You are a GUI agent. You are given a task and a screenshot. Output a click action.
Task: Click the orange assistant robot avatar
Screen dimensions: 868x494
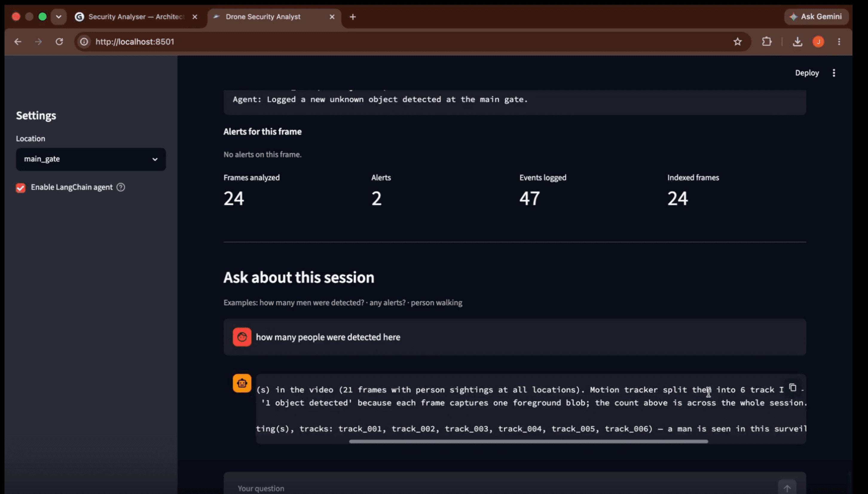click(242, 383)
